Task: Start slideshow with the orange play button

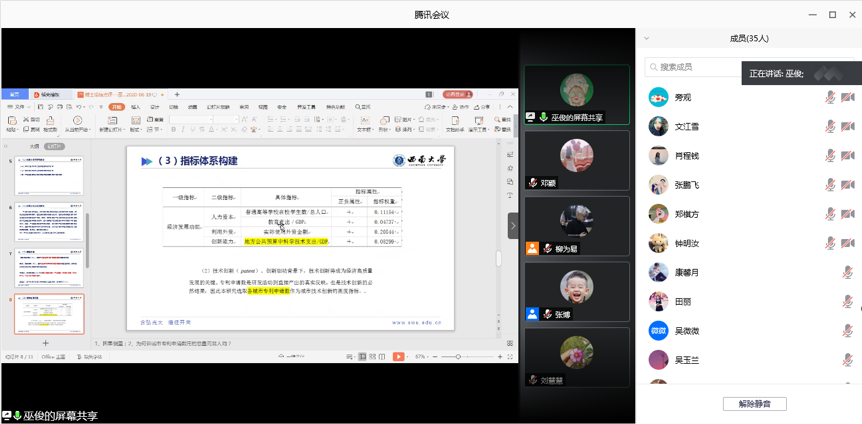Action: [x=398, y=357]
